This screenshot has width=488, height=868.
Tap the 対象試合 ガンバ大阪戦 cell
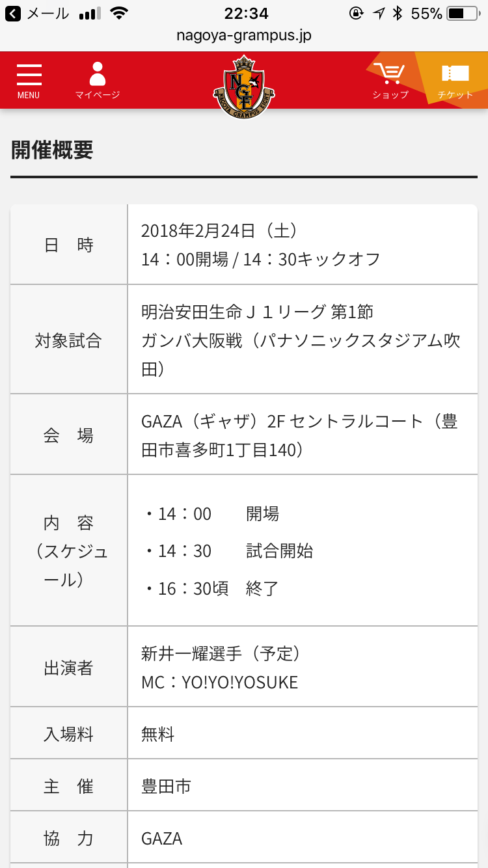[303, 340]
